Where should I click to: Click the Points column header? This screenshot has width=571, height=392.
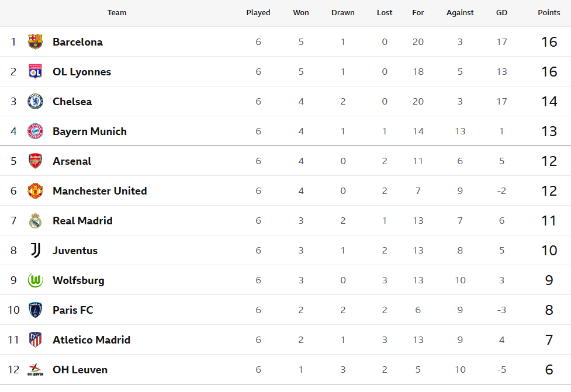549,13
